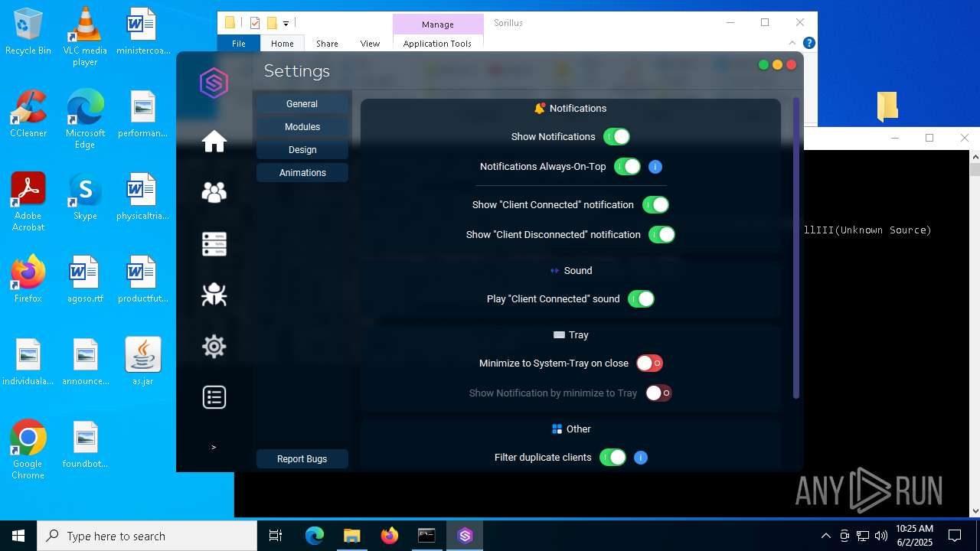The image size is (980, 551).
Task: Select the folder icon on the right desktop
Action: point(887,106)
